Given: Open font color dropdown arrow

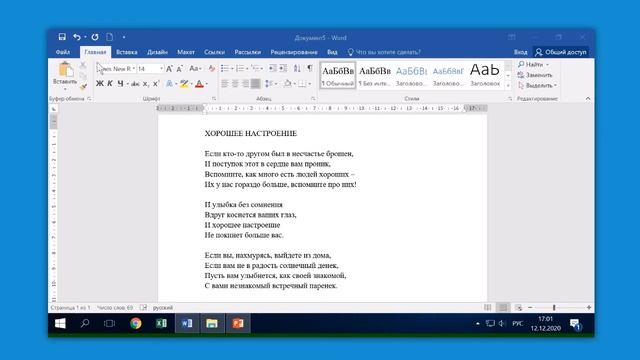Looking at the screenshot, I should pyautogui.click(x=207, y=84).
